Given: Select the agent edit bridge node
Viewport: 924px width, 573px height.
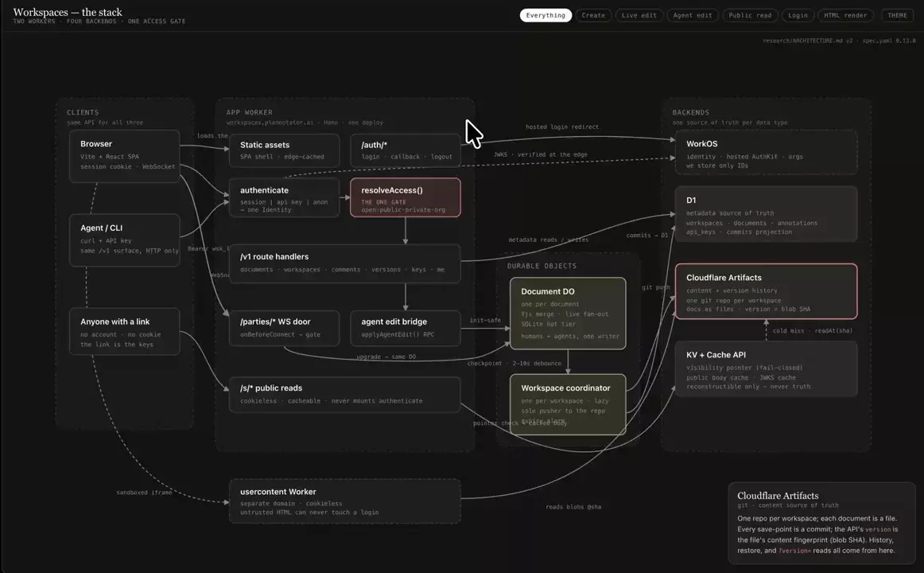Looking at the screenshot, I should [x=406, y=328].
